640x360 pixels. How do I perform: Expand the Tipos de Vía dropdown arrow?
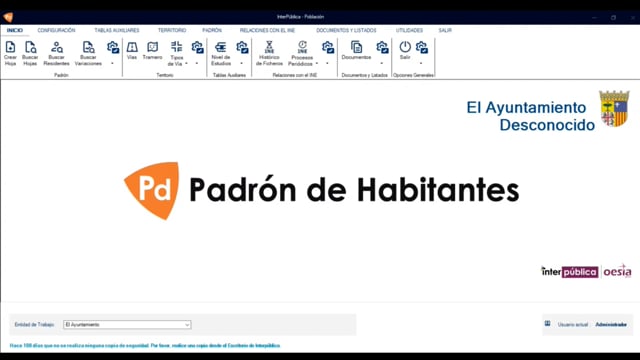point(187,64)
